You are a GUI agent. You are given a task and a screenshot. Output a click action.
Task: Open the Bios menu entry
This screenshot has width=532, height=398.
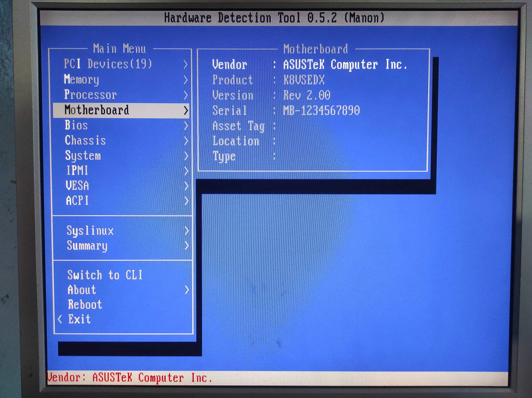point(121,126)
